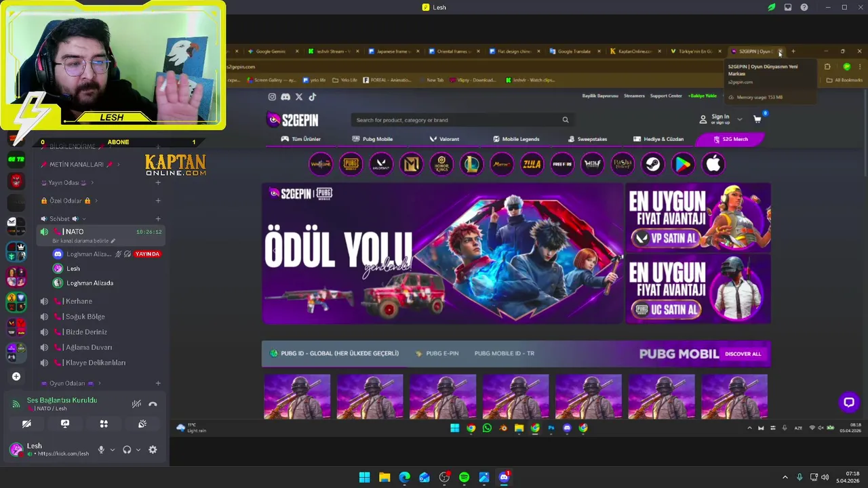Open the shopping cart icon

coord(757,119)
